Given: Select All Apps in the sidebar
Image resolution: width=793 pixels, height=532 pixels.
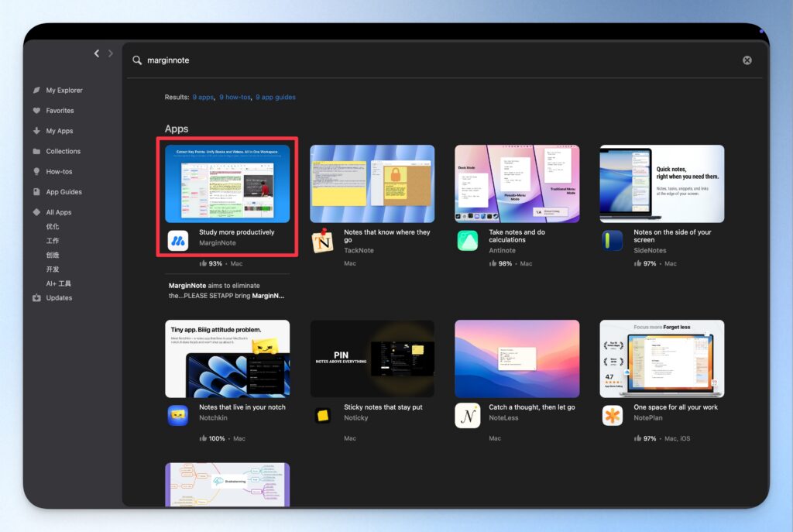Looking at the screenshot, I should 59,212.
